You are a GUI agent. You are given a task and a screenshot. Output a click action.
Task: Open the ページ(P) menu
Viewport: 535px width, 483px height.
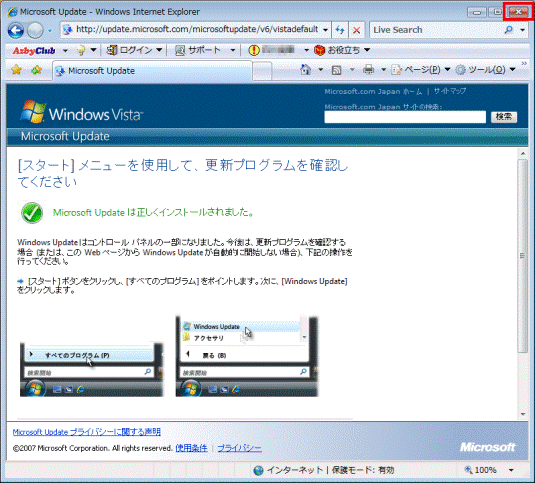click(x=421, y=70)
